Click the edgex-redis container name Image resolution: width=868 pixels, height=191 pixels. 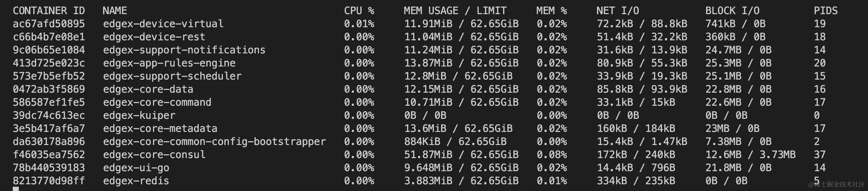coord(136,181)
